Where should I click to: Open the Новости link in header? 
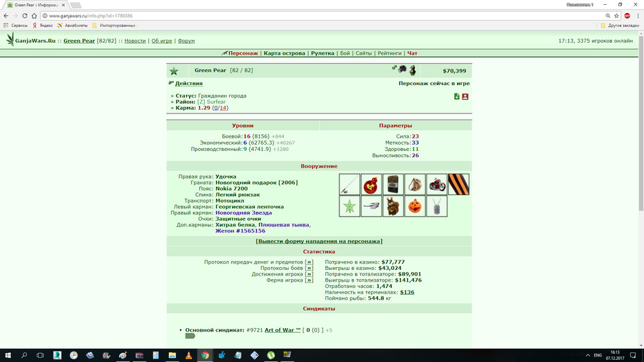click(x=135, y=41)
